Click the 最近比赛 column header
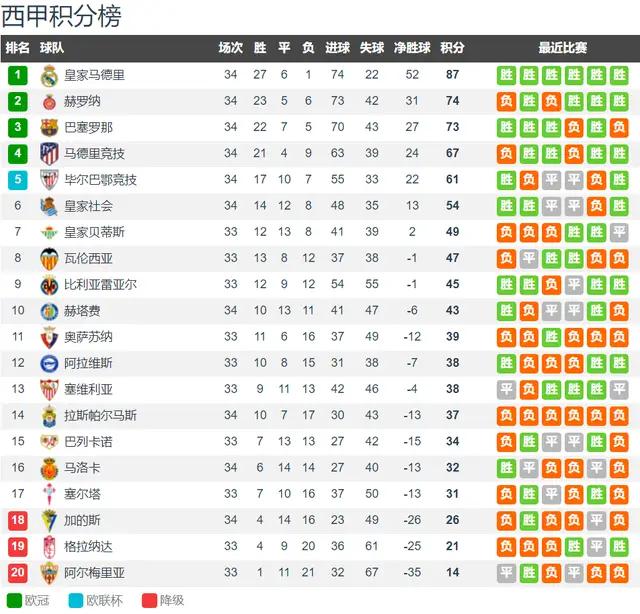 (562, 48)
